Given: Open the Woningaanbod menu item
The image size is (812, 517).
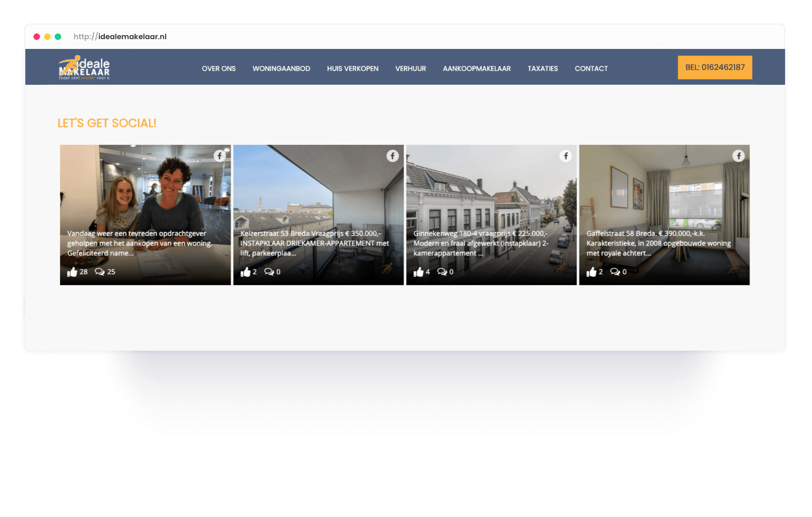Looking at the screenshot, I should (x=281, y=68).
